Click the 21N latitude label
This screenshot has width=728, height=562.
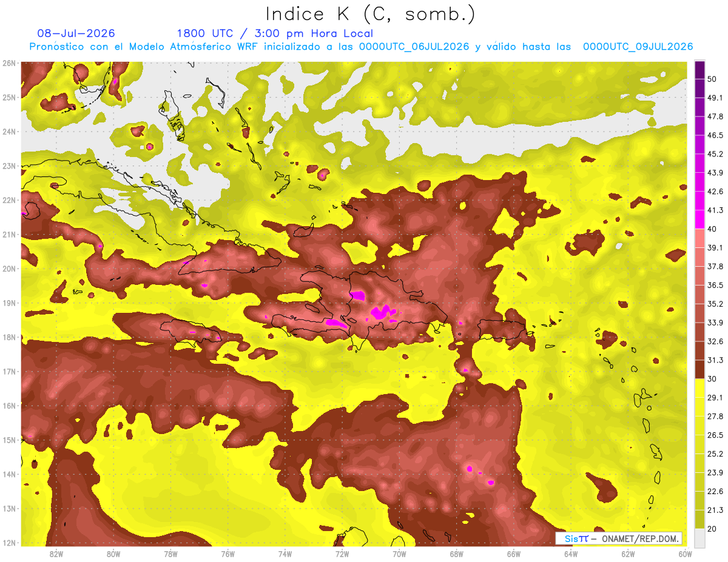click(9, 234)
